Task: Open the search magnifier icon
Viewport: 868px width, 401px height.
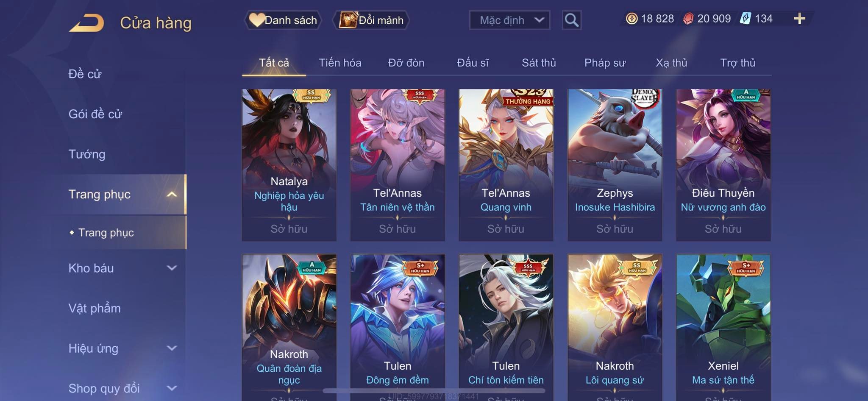Action: [x=571, y=20]
